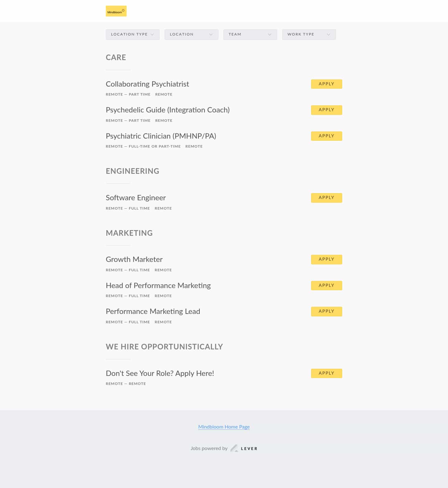Apply for the Psychedelic Guide position
The height and width of the screenshot is (488, 448).
326,110
